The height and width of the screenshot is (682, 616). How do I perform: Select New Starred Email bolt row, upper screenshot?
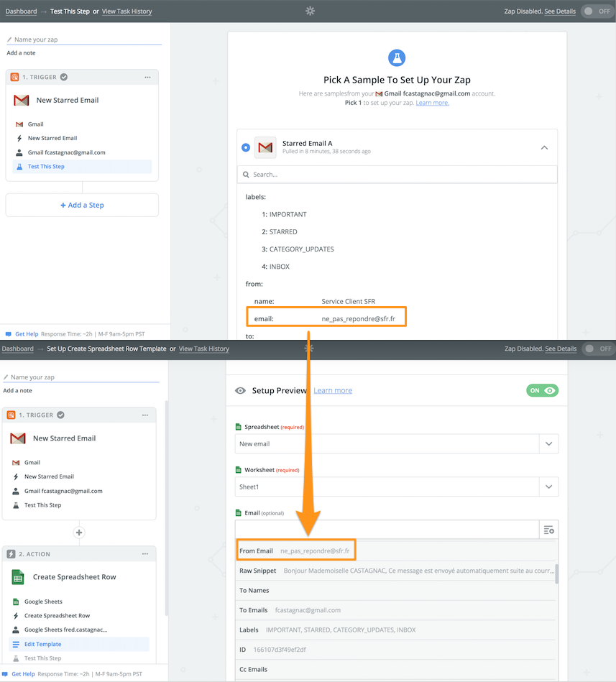(x=83, y=138)
